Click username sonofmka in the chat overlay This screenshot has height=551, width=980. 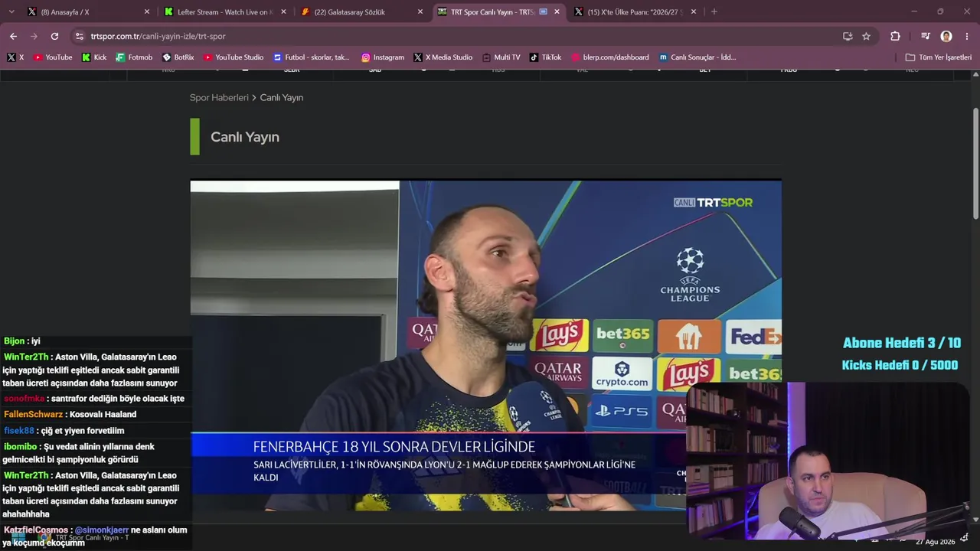(24, 399)
